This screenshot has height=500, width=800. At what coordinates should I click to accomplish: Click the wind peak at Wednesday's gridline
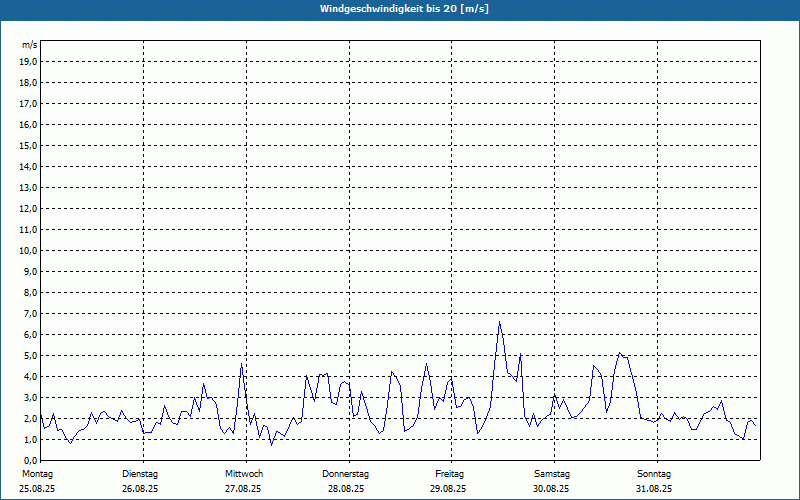pyautogui.click(x=242, y=364)
